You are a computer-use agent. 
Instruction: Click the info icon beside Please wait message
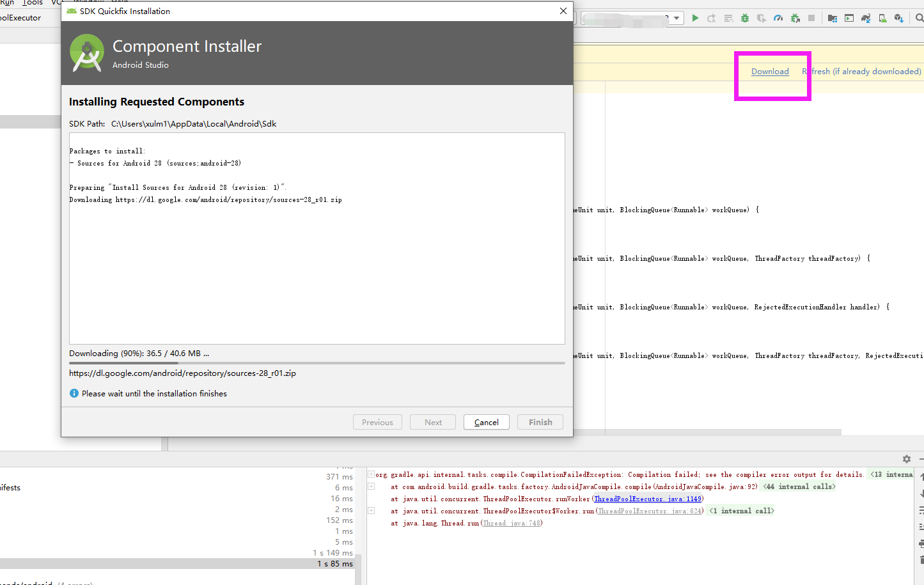tap(74, 393)
